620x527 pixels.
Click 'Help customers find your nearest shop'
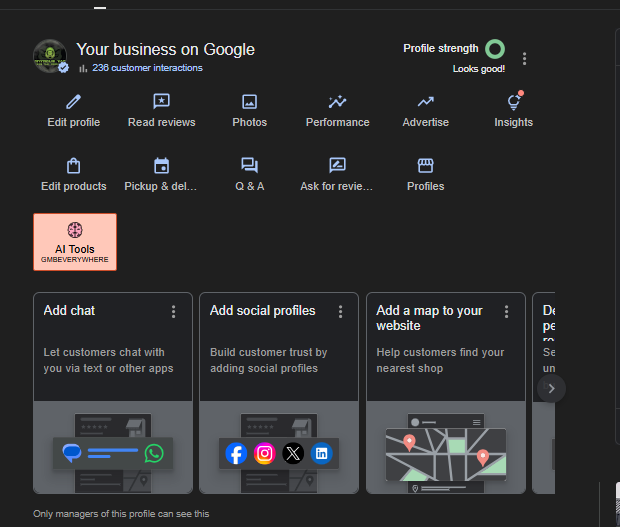440,360
